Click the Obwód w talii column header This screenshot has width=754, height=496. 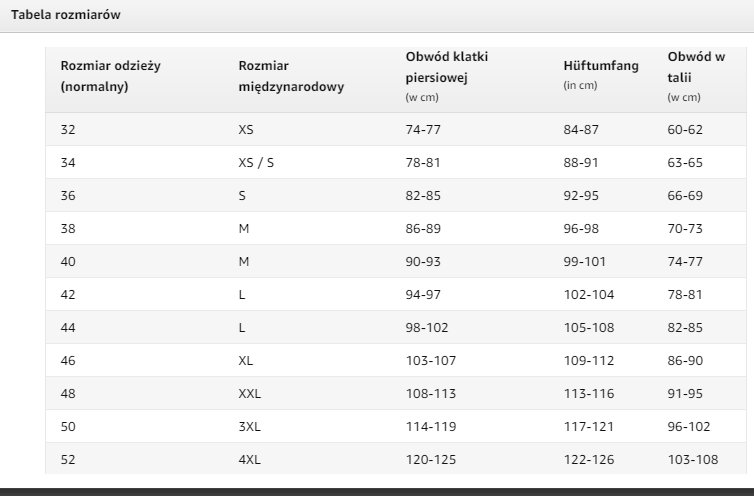point(696,76)
